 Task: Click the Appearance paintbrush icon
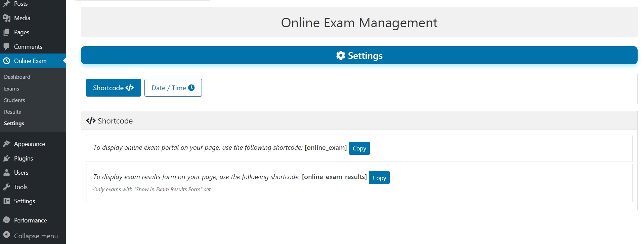pos(6,144)
